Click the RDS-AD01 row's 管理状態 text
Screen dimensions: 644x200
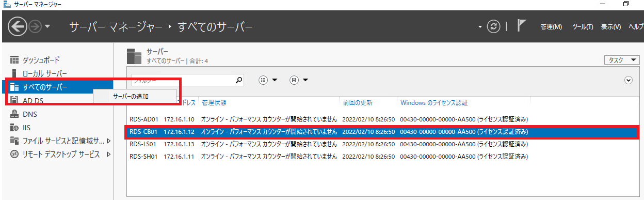[269, 119]
